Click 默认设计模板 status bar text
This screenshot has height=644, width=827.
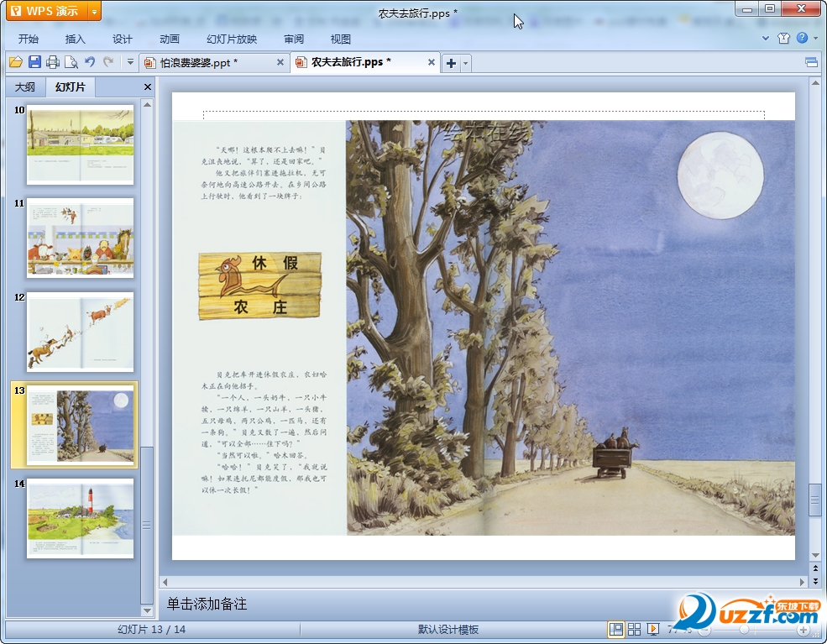(x=448, y=629)
